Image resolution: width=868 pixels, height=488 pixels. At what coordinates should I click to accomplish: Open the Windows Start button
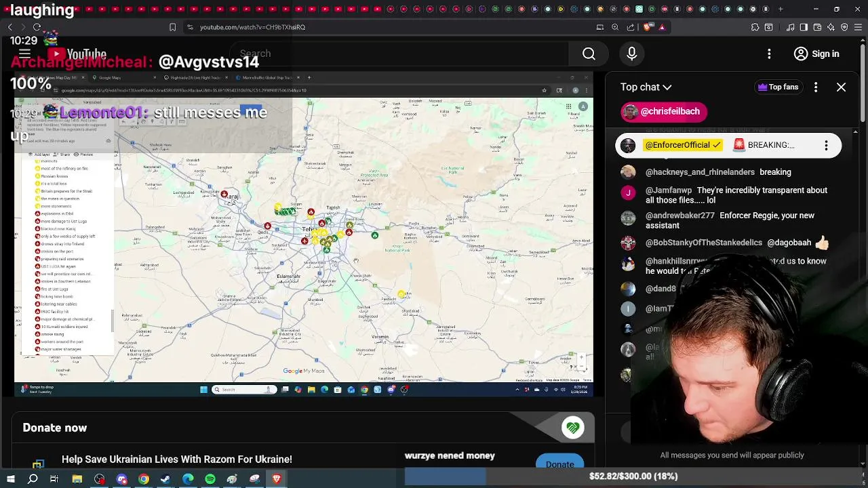click(10, 479)
